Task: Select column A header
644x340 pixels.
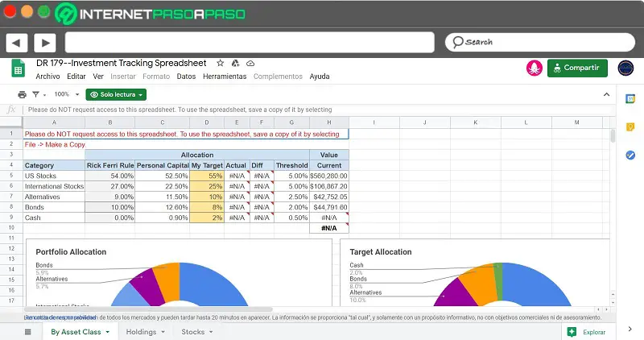Action: click(54, 122)
